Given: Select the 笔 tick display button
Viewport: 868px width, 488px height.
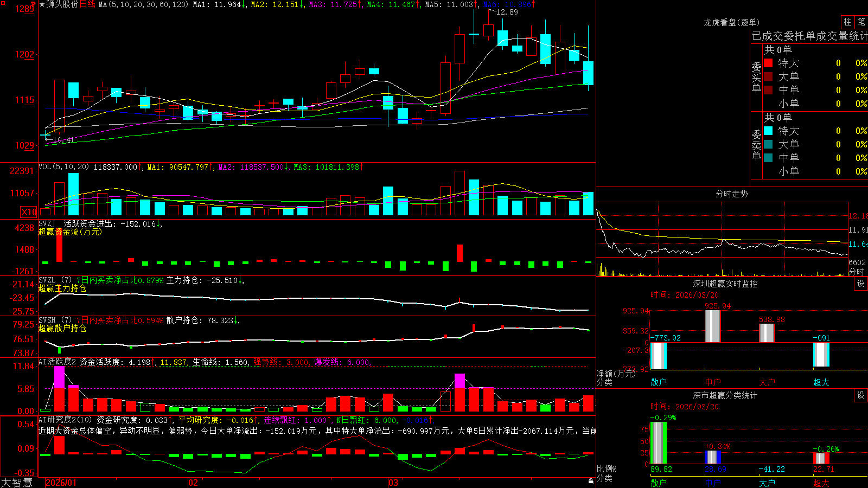Looking at the screenshot, I should click(x=861, y=22).
